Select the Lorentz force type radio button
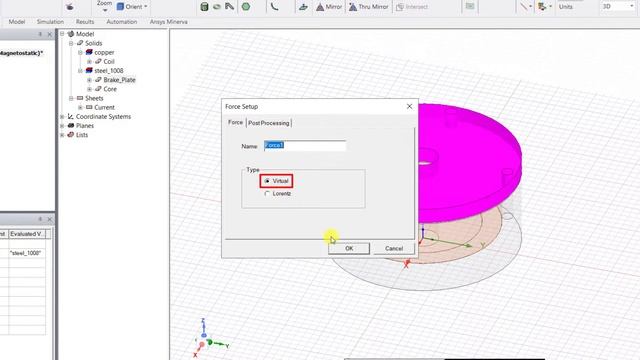 [267, 193]
